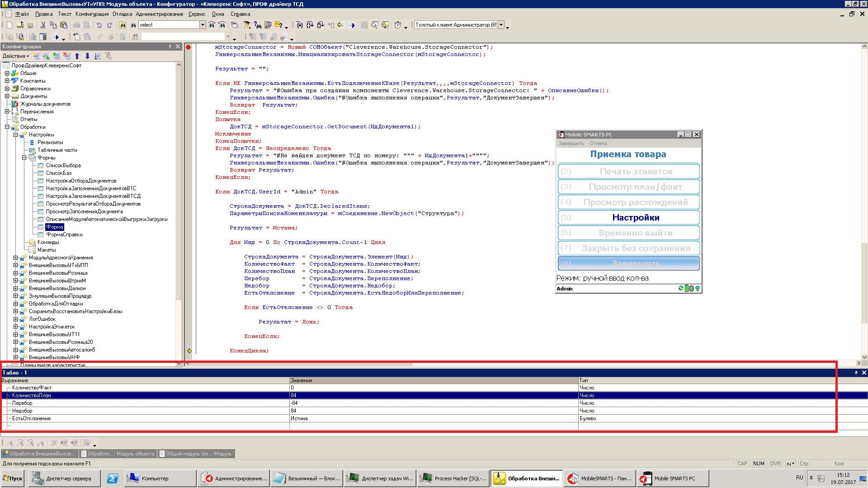Select СписокБаз form in tree

[59, 173]
